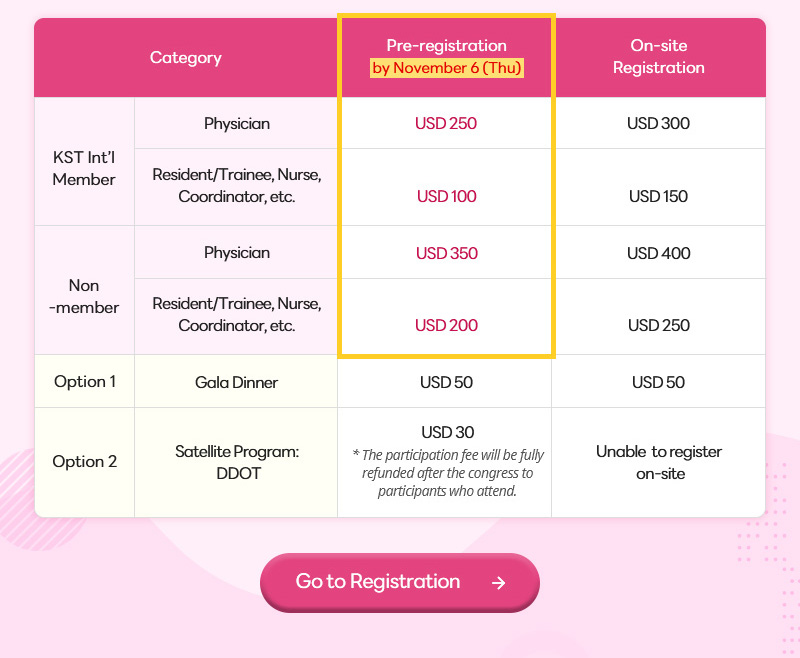Click the Non-member row label
The width and height of the screenshot is (800, 658).
pyautogui.click(x=84, y=297)
